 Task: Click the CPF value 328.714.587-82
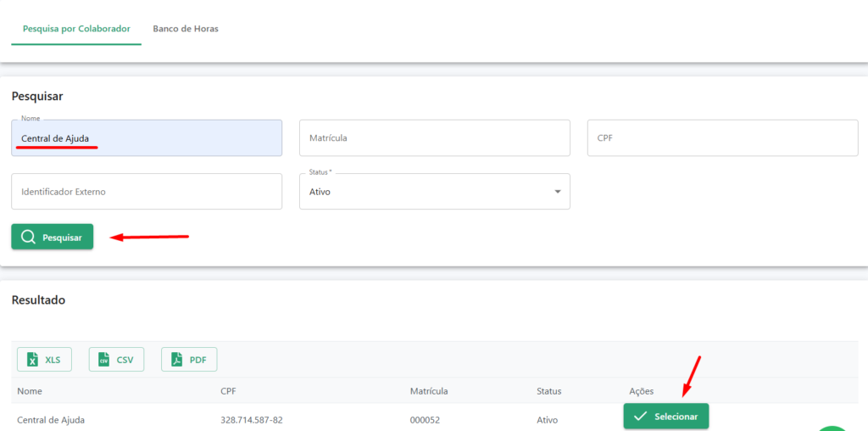[x=251, y=420]
